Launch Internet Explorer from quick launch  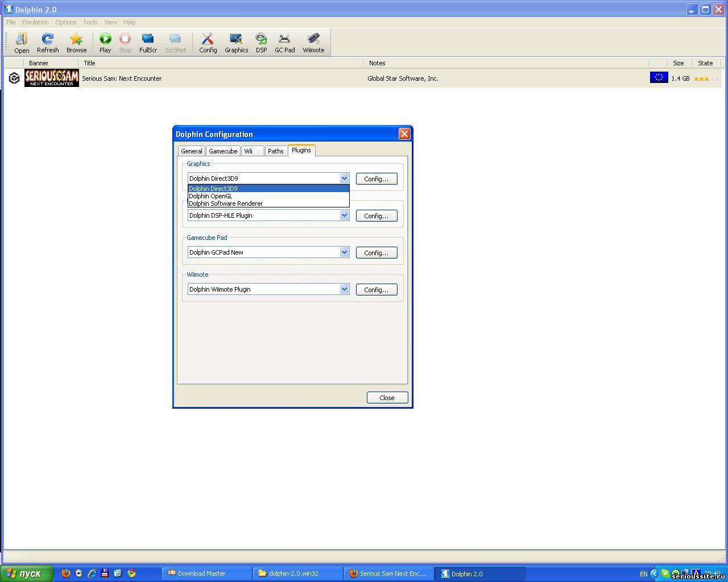[x=92, y=573]
